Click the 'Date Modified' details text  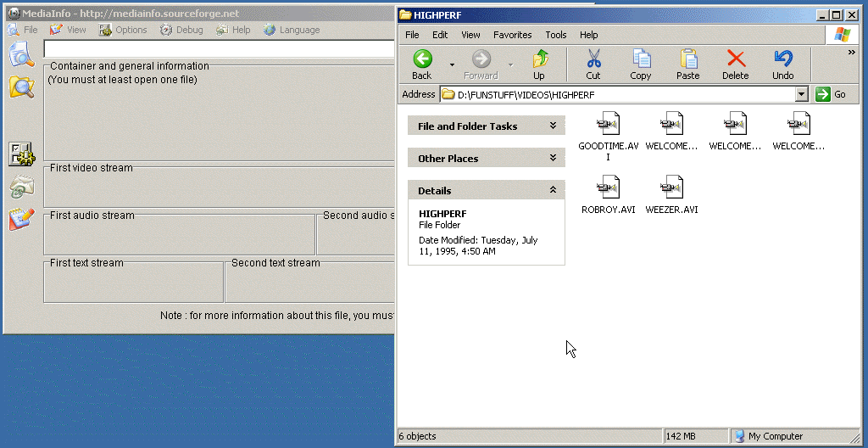tap(478, 245)
